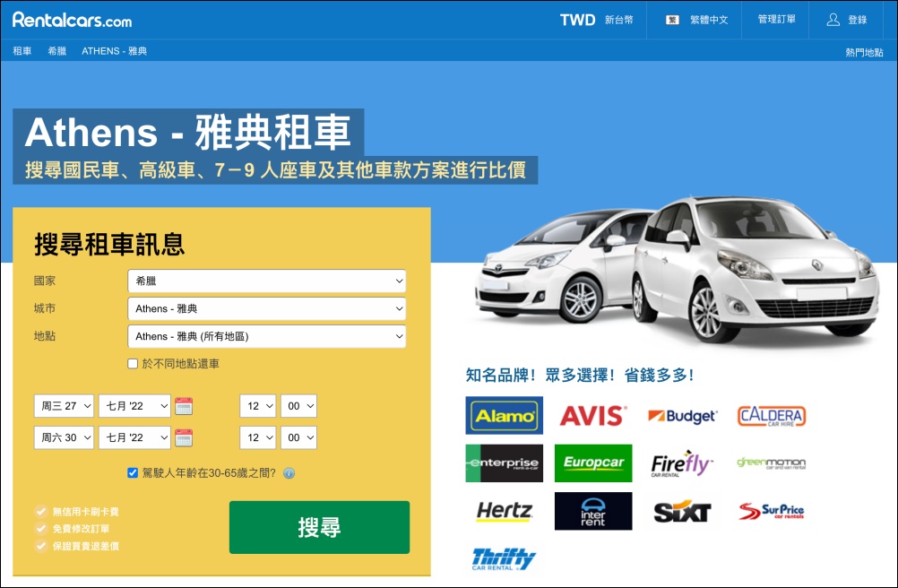This screenshot has height=588, width=898.
Task: Click 登錄 to sign in
Action: [x=858, y=20]
